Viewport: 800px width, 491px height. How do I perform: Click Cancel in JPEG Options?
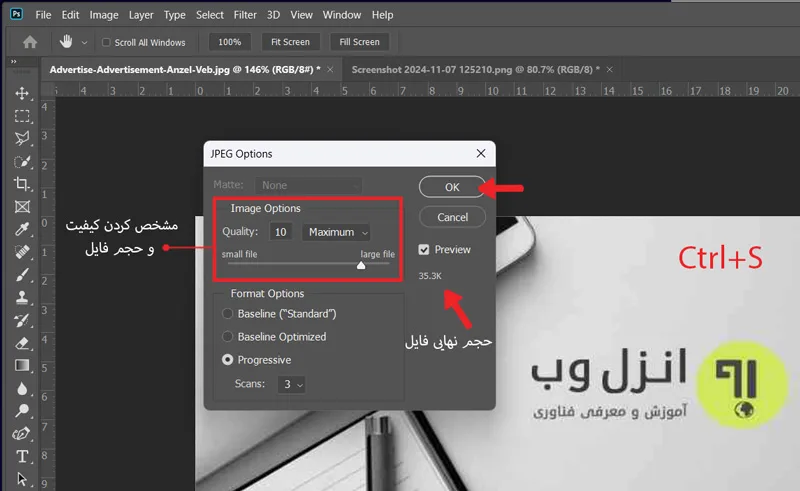(x=452, y=217)
